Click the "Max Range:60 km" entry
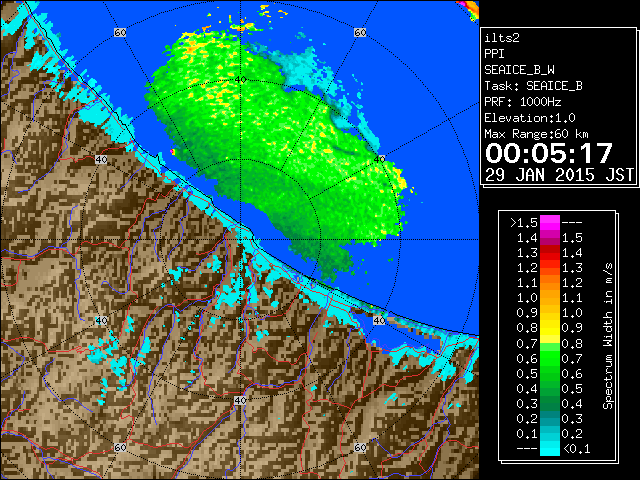640x480 pixels. 536,134
